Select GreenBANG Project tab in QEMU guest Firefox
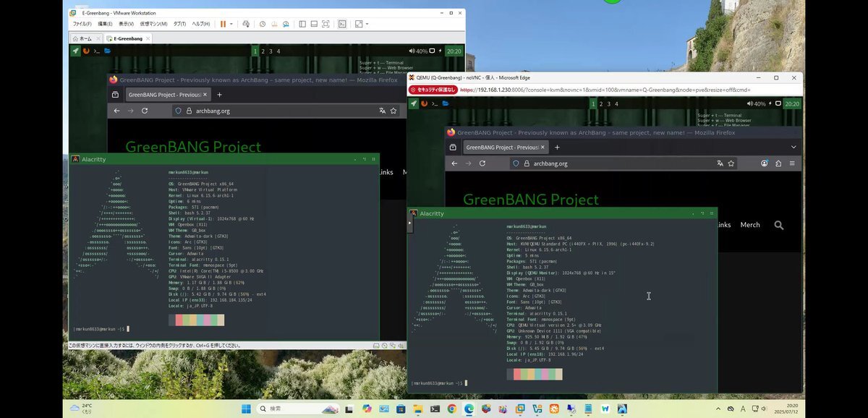 [506, 147]
